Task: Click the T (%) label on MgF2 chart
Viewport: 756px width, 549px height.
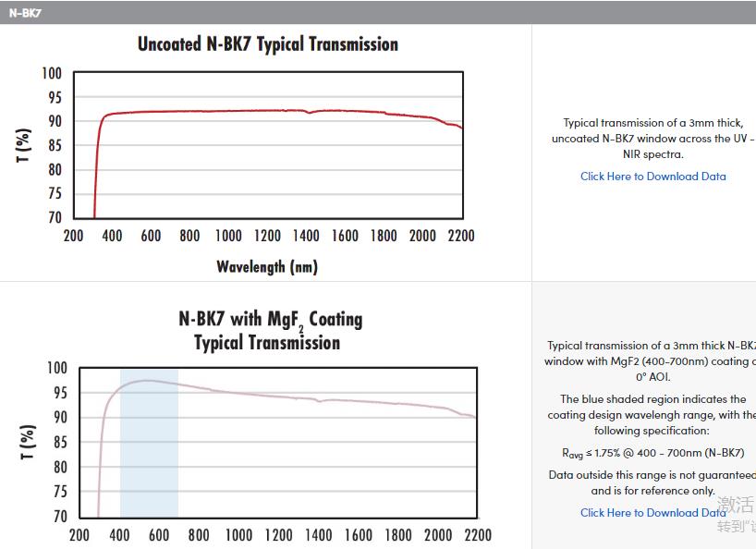Action: click(x=29, y=442)
